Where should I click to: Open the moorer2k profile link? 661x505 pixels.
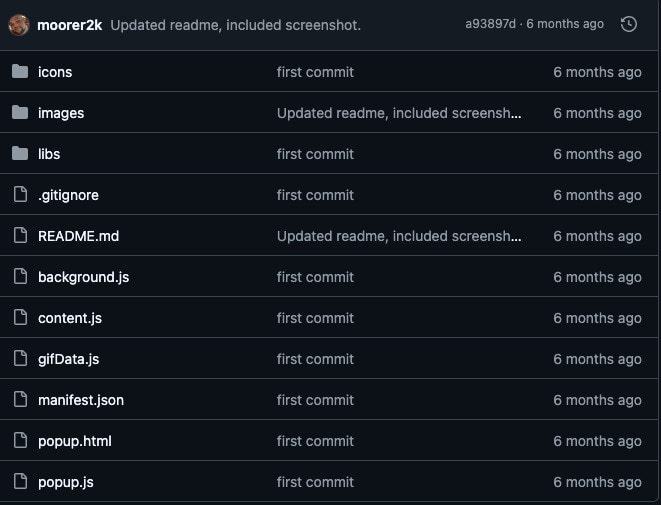click(70, 24)
